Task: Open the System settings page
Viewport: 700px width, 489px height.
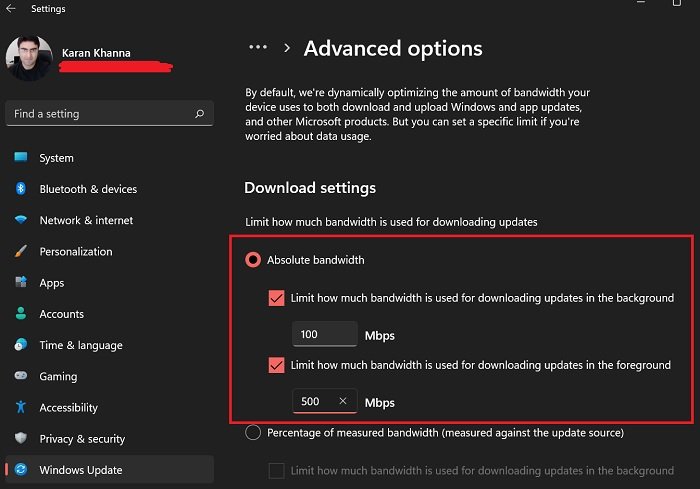Action: [x=56, y=158]
